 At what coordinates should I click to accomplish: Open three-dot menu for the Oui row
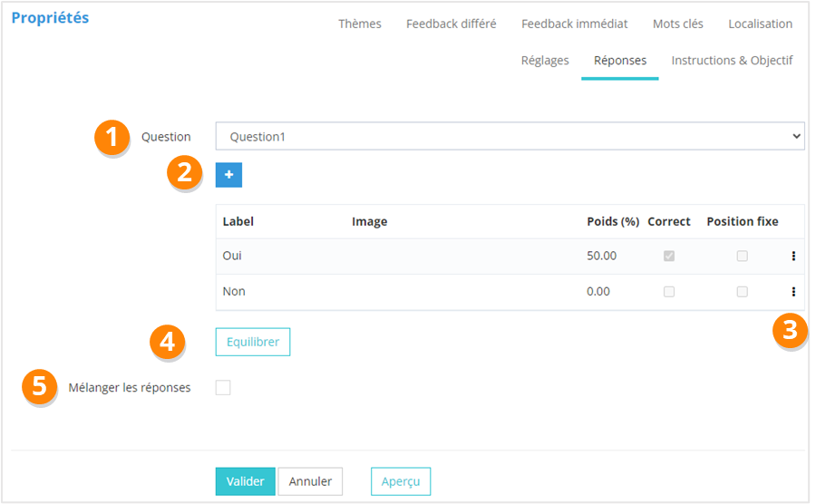click(793, 257)
